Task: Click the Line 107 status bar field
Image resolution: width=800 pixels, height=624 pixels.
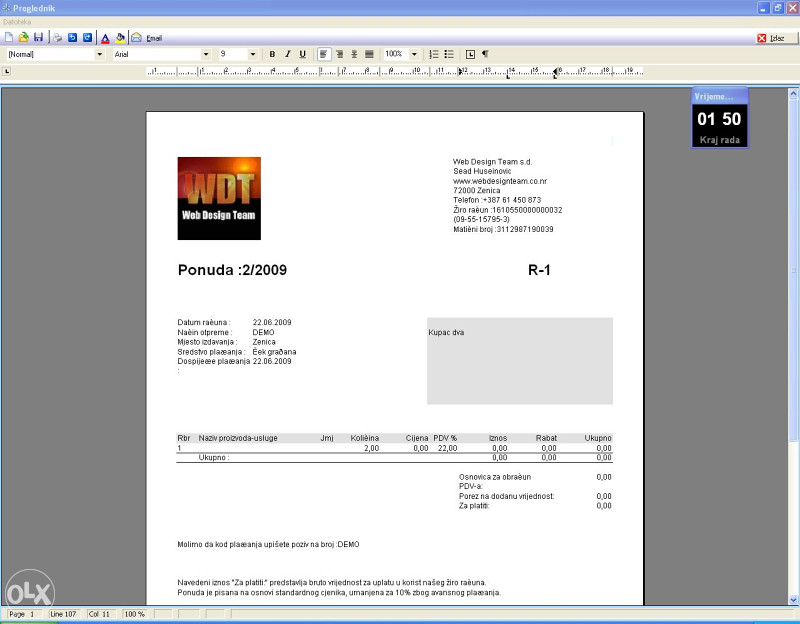Action: [63, 614]
